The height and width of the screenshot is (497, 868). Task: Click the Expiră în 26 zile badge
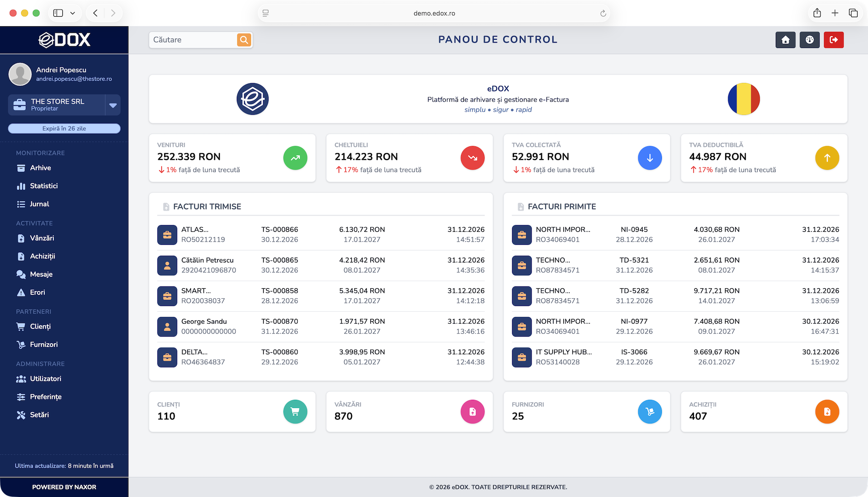[x=64, y=129]
